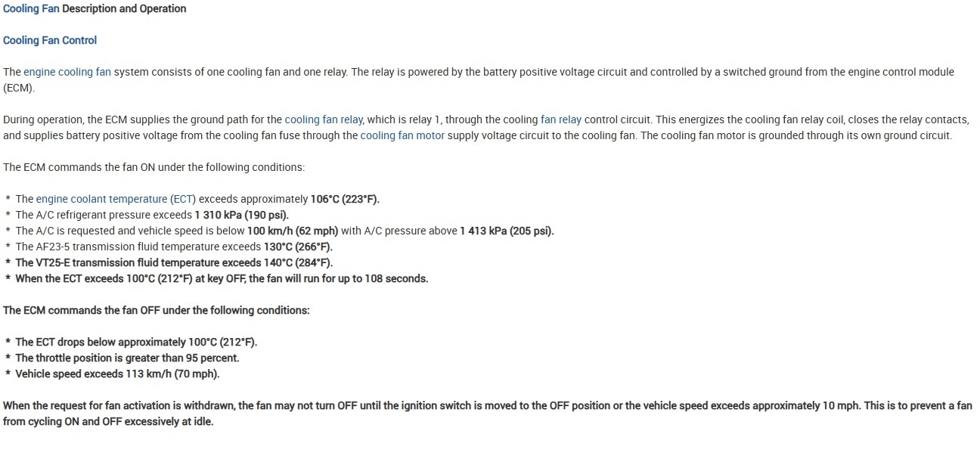Image resolution: width=980 pixels, height=450 pixels.
Task: Click the "ECM commands the fan OFF" line
Action: 157,310
